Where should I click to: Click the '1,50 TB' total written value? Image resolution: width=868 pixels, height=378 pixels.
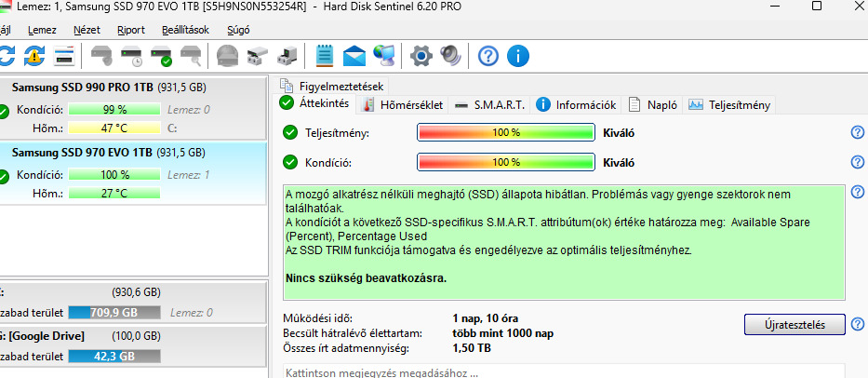pyautogui.click(x=472, y=348)
